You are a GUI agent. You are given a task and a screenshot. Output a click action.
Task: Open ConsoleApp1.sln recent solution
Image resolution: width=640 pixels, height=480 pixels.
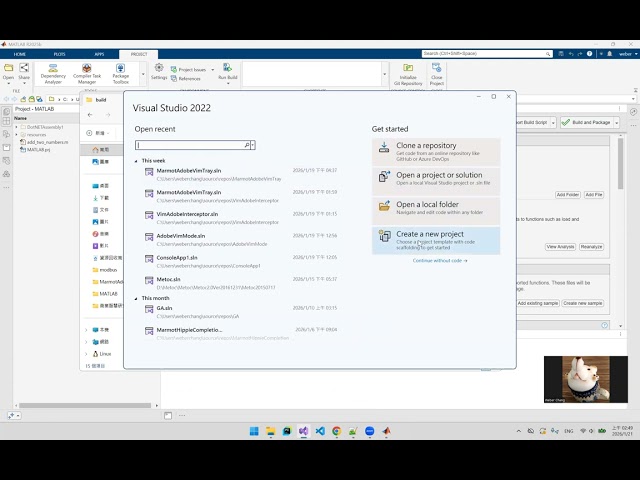[241, 261]
